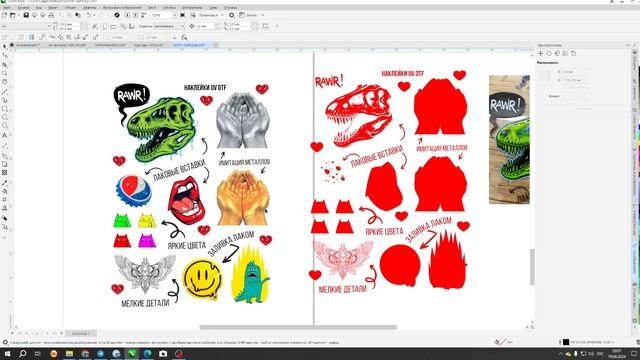
Task: Select the Interactive Fill tool
Action: tap(4, 191)
